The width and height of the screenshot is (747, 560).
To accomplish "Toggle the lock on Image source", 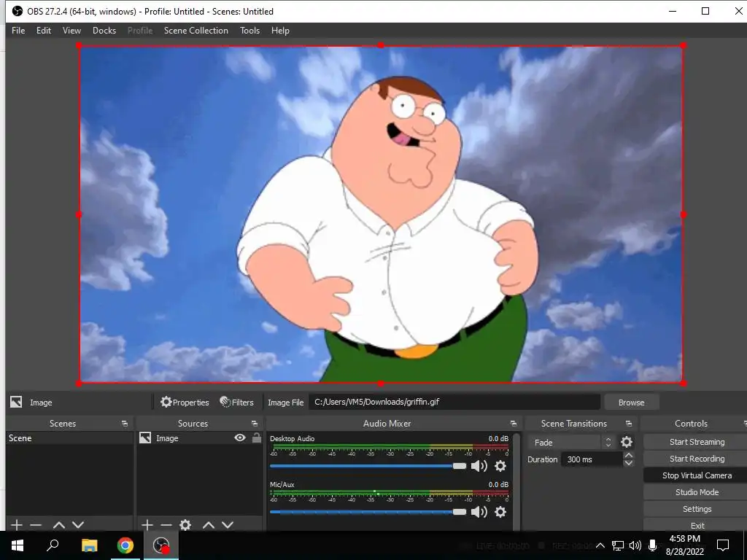I will [256, 437].
